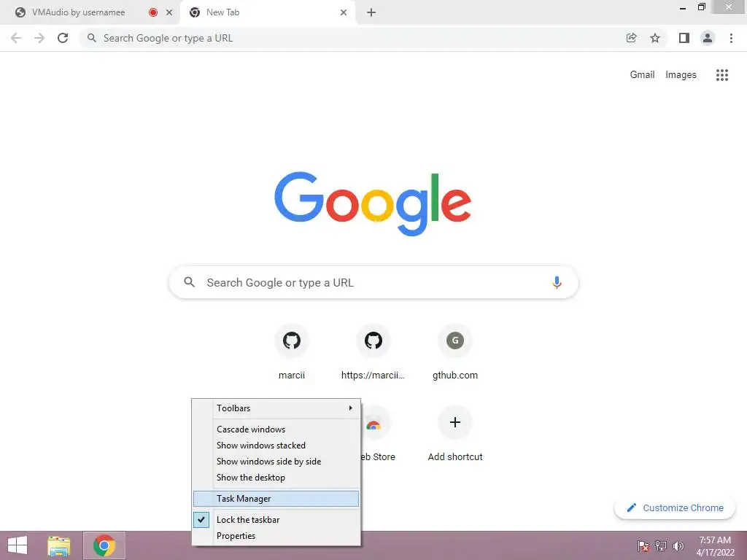Image resolution: width=747 pixels, height=560 pixels.
Task: Open the volume speaker tray icon
Action: (x=678, y=546)
